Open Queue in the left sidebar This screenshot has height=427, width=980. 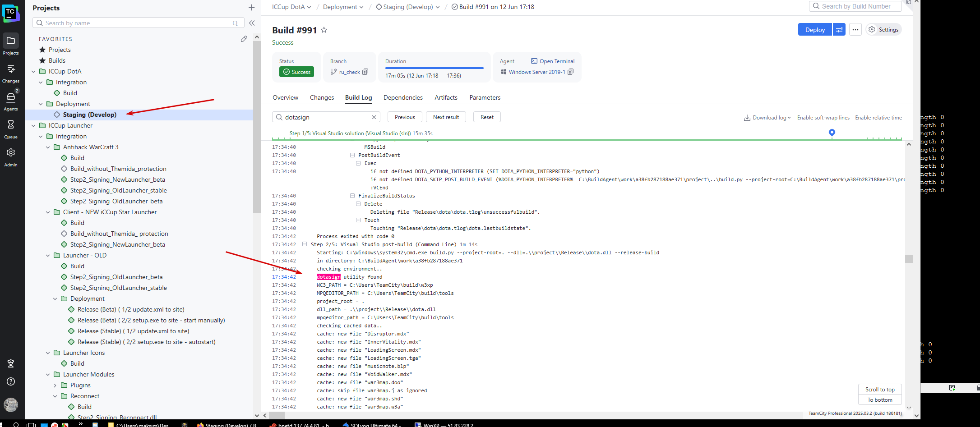pos(11,129)
